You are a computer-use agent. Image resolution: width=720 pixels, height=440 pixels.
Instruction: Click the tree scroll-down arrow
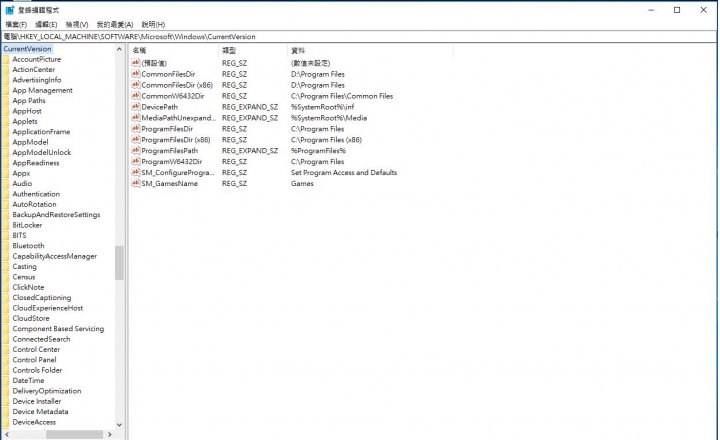119,425
